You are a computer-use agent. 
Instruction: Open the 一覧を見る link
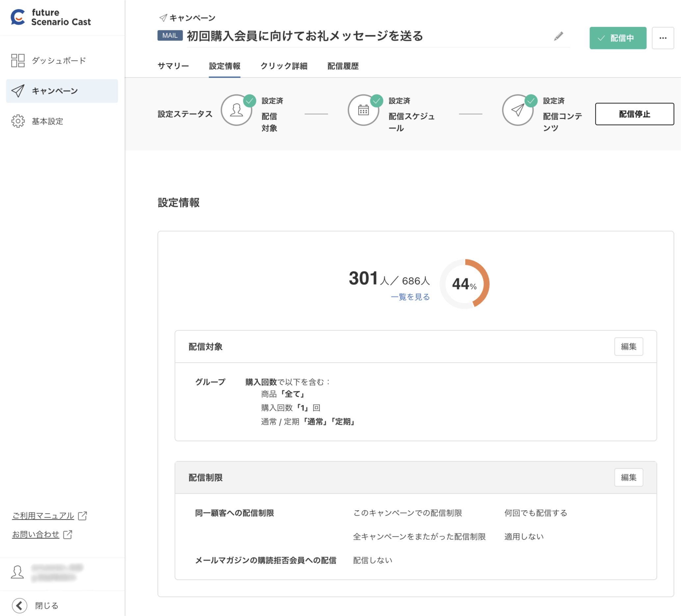(410, 297)
